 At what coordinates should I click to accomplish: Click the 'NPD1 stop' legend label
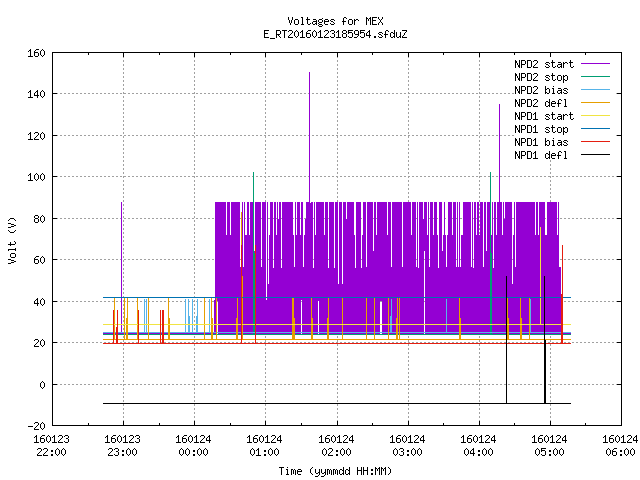coord(541,129)
